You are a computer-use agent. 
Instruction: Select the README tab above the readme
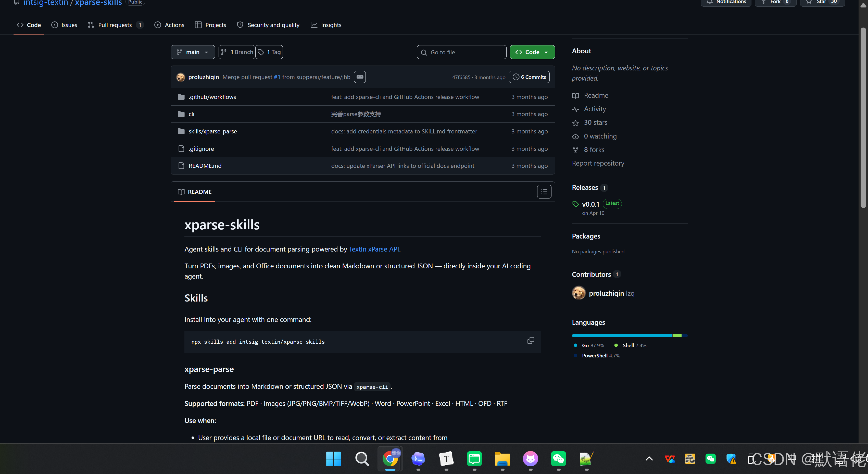pyautogui.click(x=194, y=192)
